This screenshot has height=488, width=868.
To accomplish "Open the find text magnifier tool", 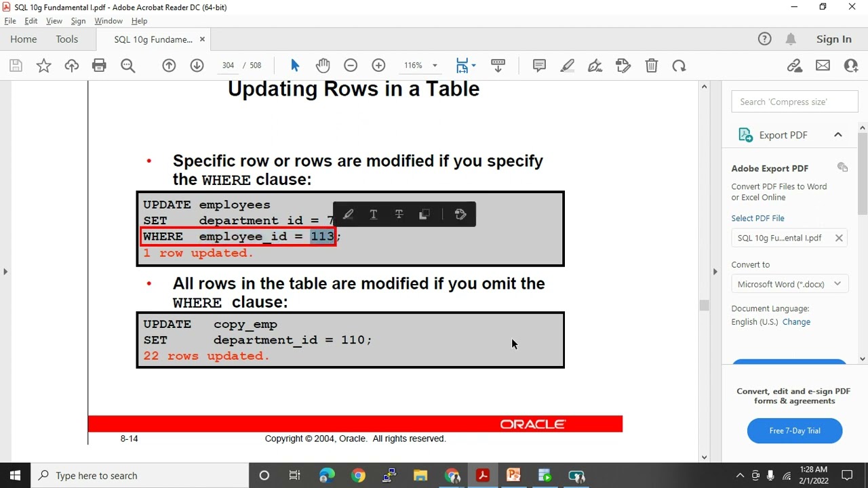I will click(x=127, y=66).
